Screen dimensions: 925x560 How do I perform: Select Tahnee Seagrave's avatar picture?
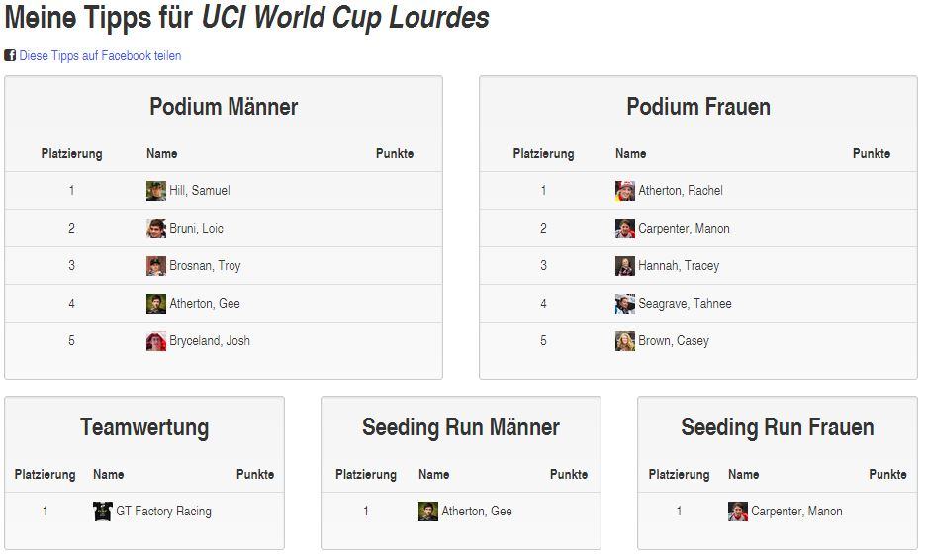(x=624, y=304)
